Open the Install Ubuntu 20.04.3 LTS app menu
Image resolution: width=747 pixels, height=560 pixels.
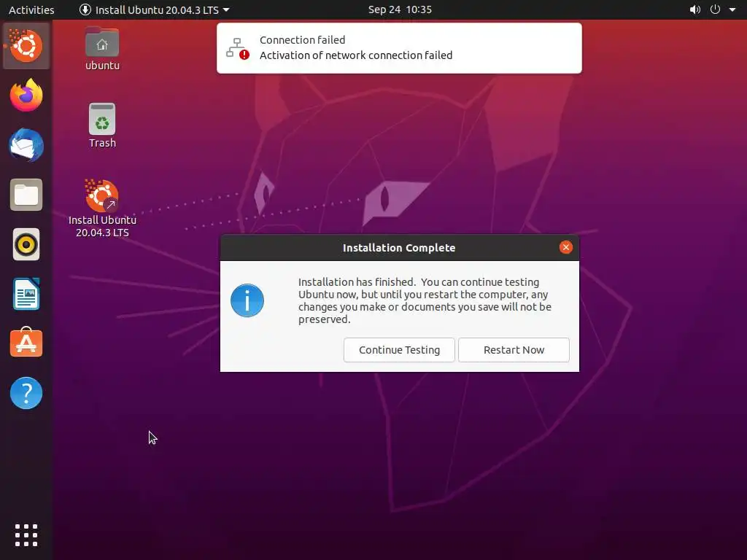coord(155,9)
